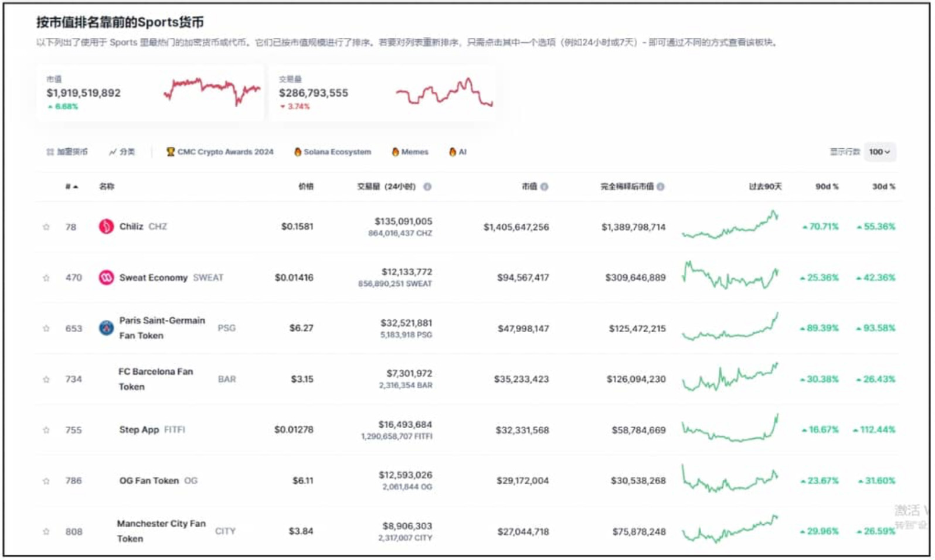Open FC Barcelona Fan Token page

(x=155, y=379)
